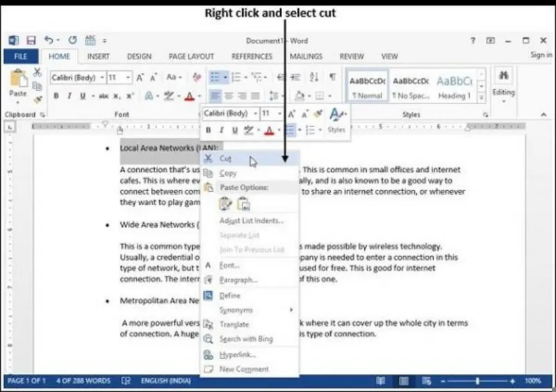This screenshot has height=392, width=556.
Task: Click Print Layout icon in status bar
Action: click(404, 381)
